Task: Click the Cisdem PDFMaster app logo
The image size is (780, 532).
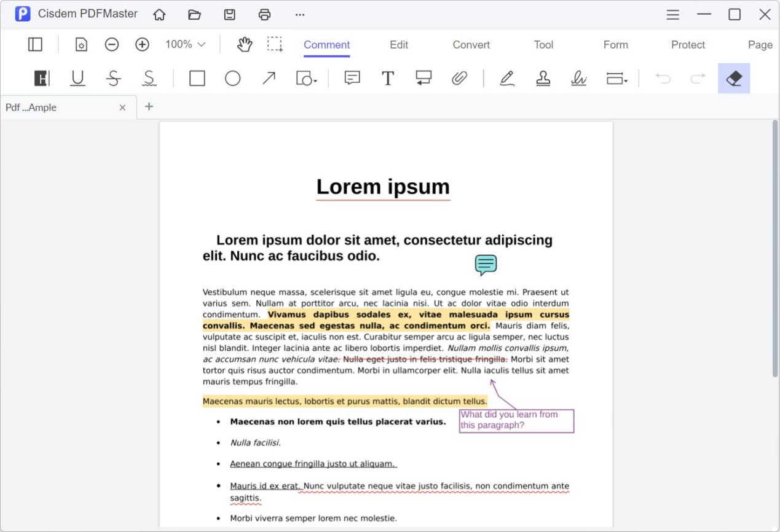Action: pos(23,14)
